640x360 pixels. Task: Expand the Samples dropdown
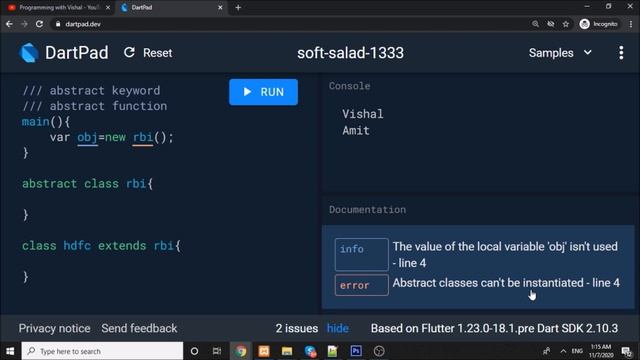tap(560, 53)
